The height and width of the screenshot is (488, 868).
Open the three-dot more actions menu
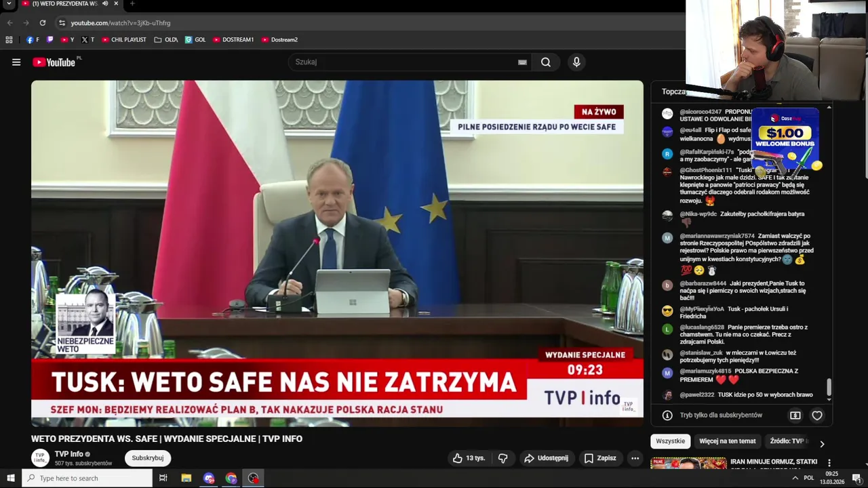635,458
